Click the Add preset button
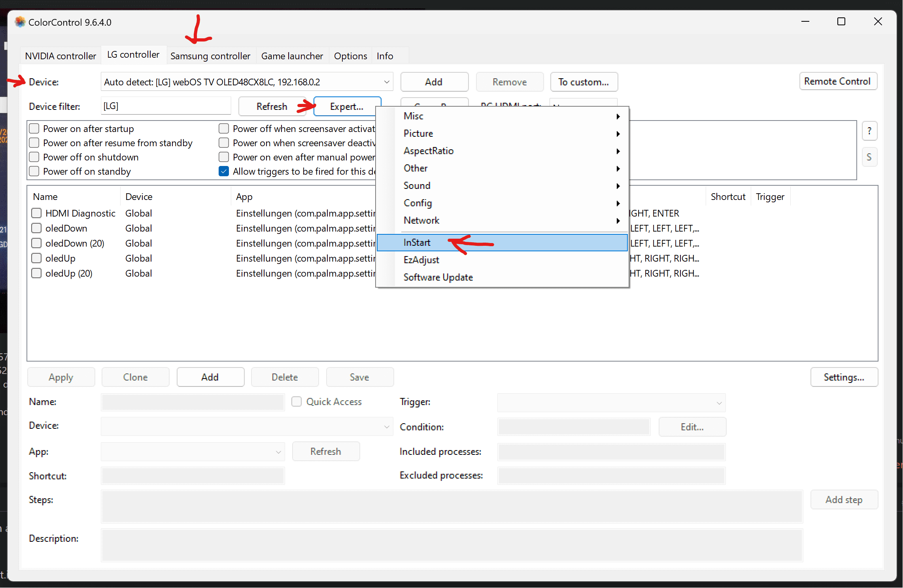 coord(210,377)
